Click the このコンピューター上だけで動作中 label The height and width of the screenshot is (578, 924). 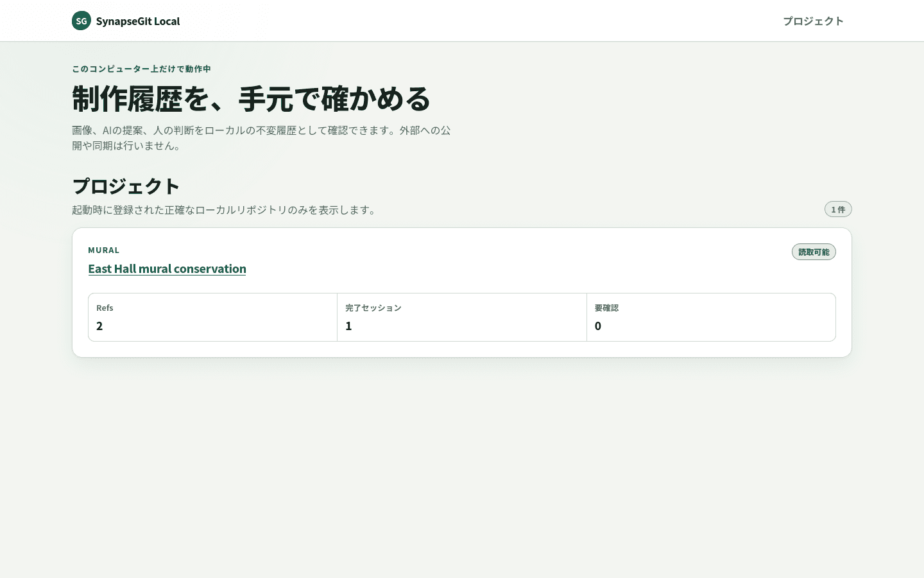click(x=141, y=69)
